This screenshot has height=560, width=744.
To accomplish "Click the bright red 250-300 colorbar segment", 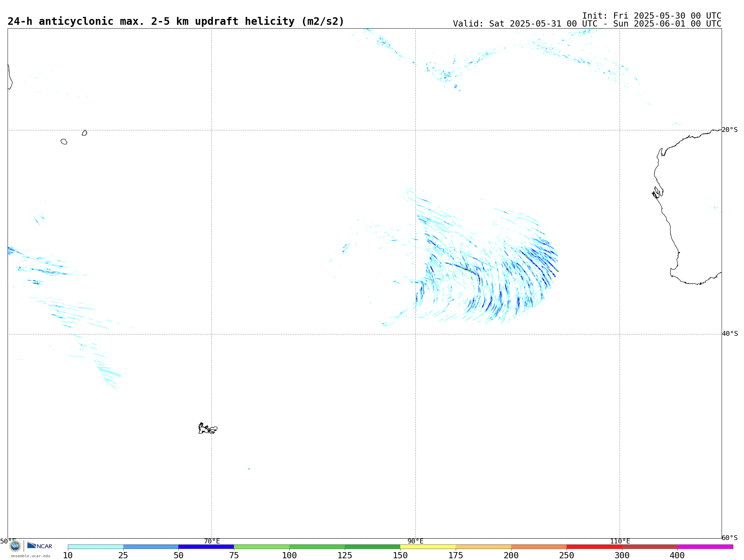I will coord(595,547).
